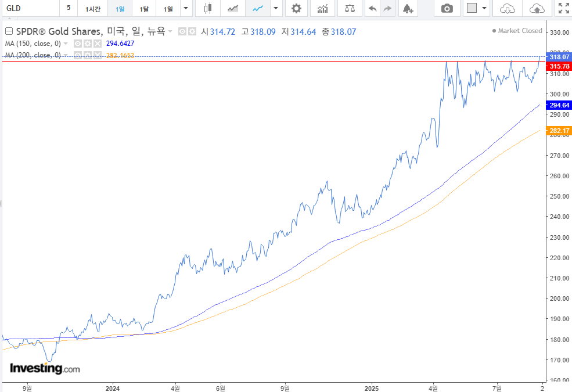Click the 330.00 price axis label
This screenshot has width=572, height=392.
click(x=560, y=33)
